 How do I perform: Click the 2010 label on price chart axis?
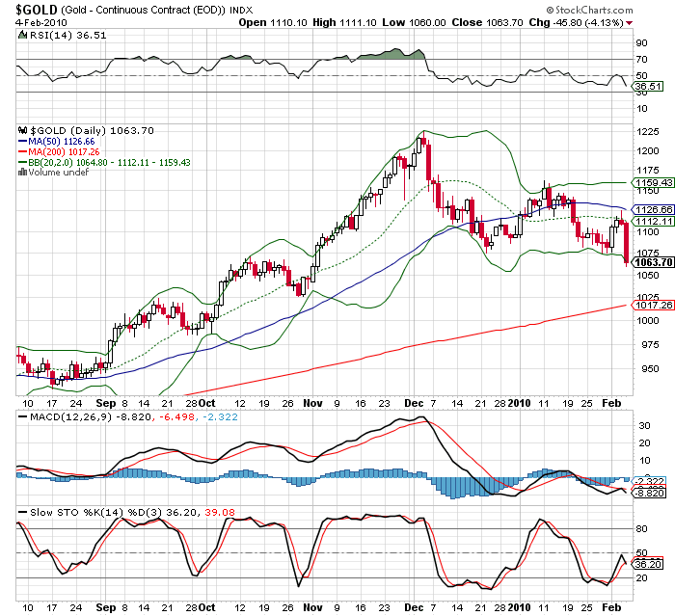tap(519, 403)
